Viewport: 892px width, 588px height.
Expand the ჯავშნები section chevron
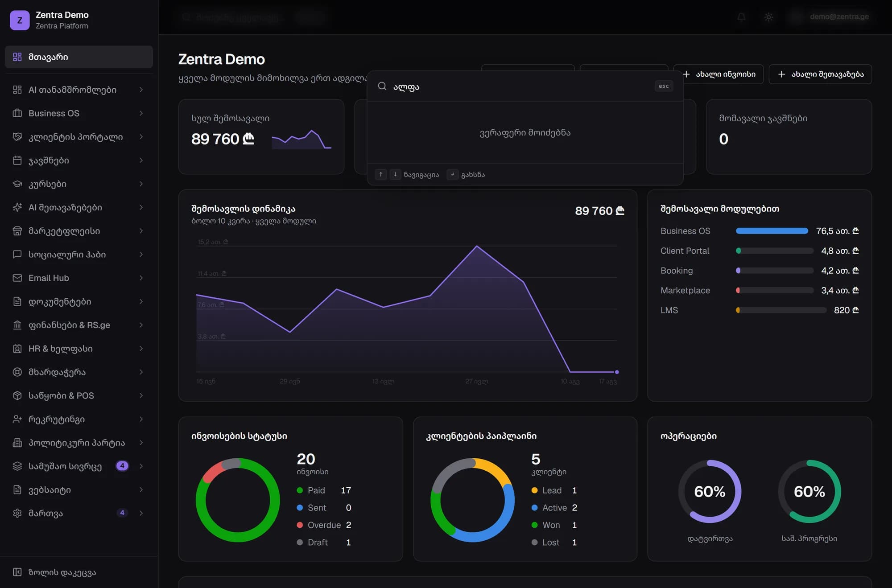[x=141, y=160]
